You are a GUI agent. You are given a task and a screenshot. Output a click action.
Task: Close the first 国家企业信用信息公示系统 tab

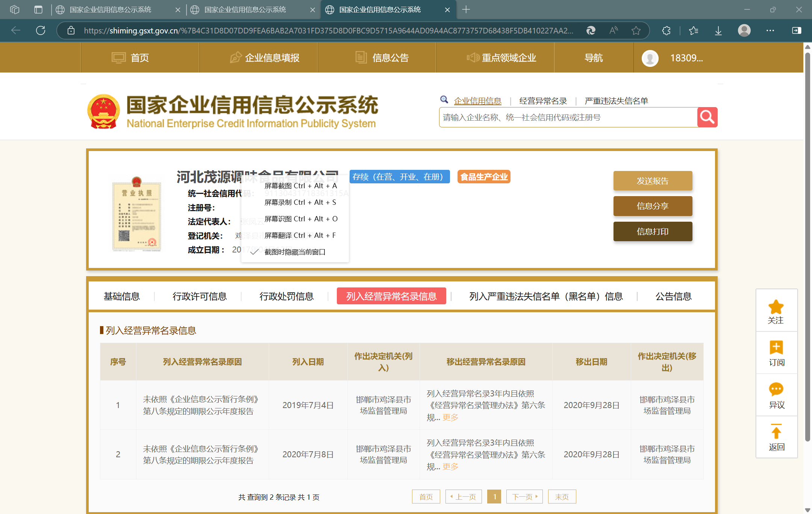[x=178, y=10]
